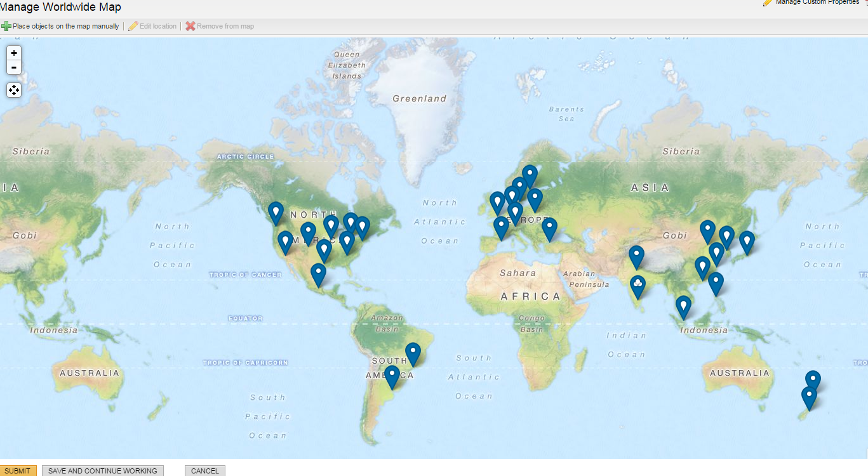This screenshot has height=476, width=868.
Task: Pick the Texas map pin
Action: coord(324,251)
